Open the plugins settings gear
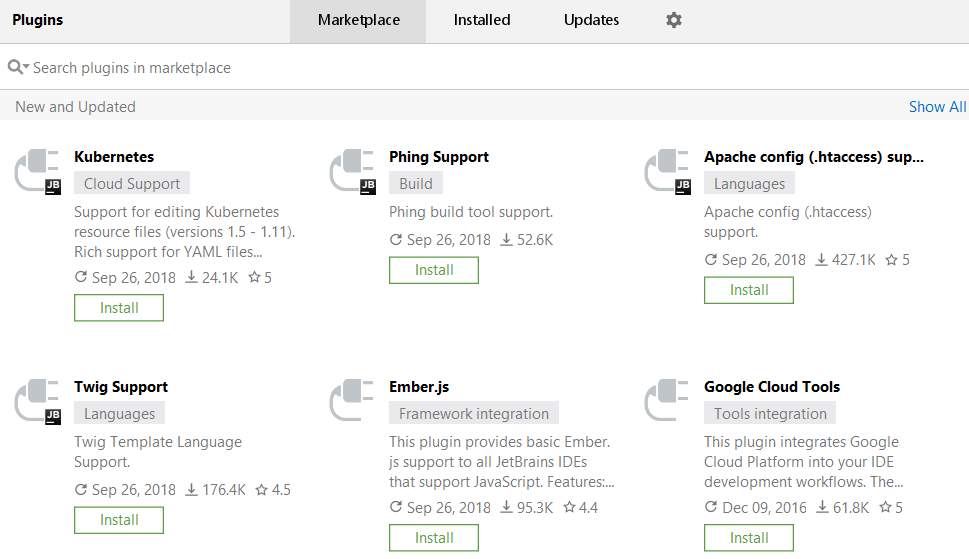This screenshot has height=559, width=969. pyautogui.click(x=674, y=20)
